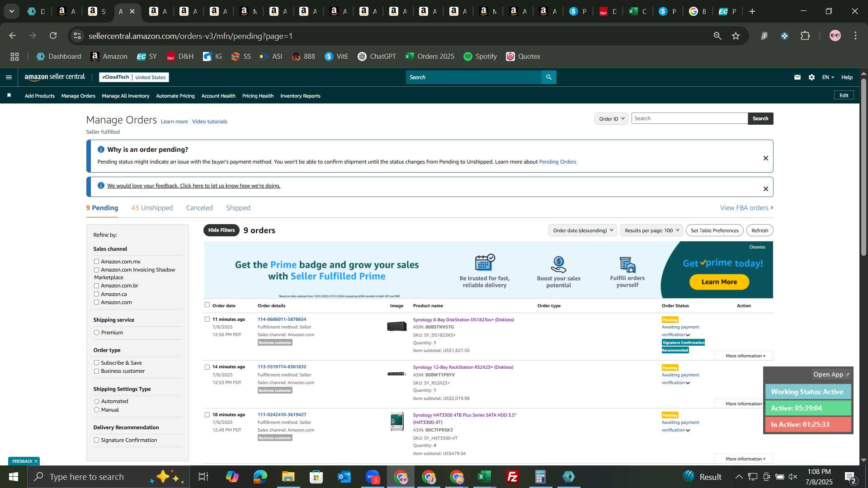The width and height of the screenshot is (868, 488).
Task: Open a new browser tab
Action: [x=752, y=11]
